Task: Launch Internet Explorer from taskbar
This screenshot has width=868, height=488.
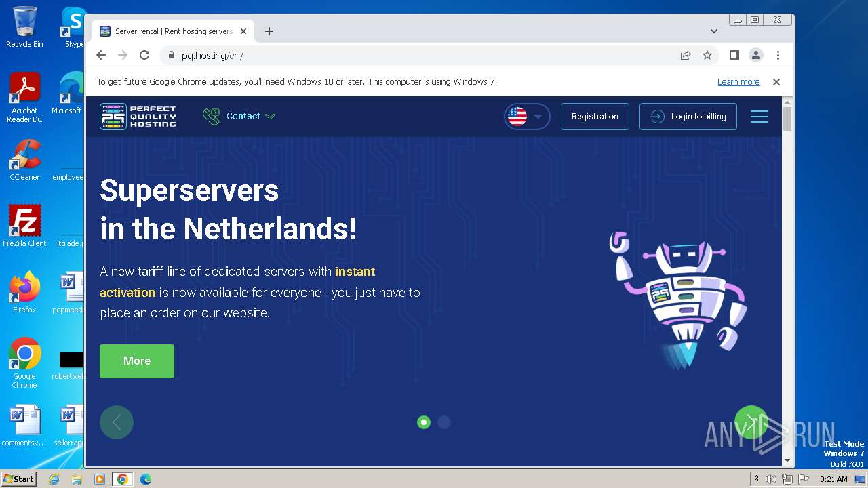Action: pos(54,479)
